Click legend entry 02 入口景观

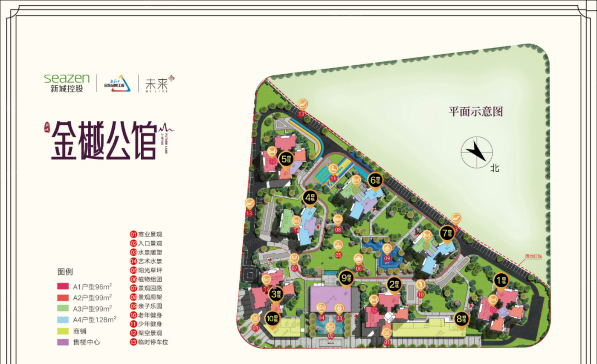[x=147, y=243]
